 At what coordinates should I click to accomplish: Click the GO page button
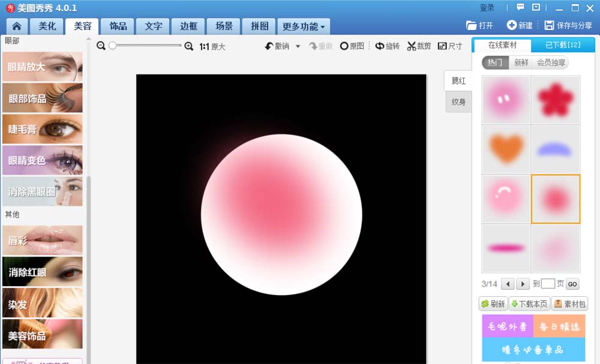tap(572, 284)
